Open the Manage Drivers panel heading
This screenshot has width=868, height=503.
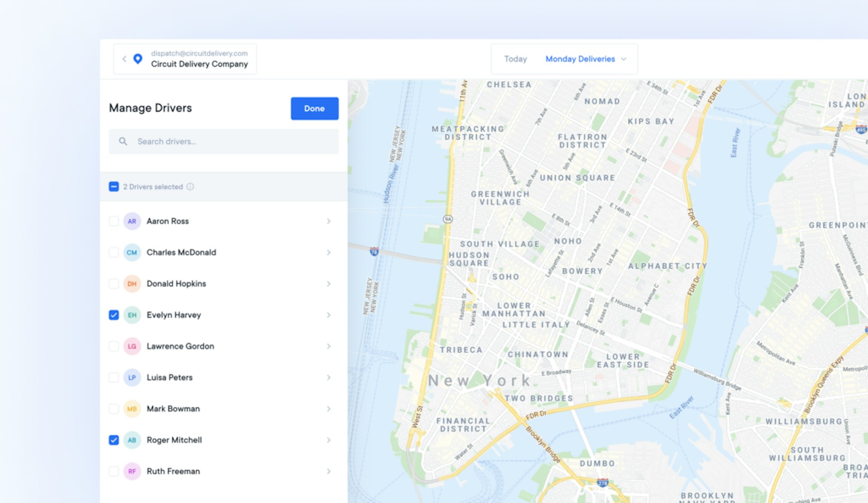coord(150,108)
